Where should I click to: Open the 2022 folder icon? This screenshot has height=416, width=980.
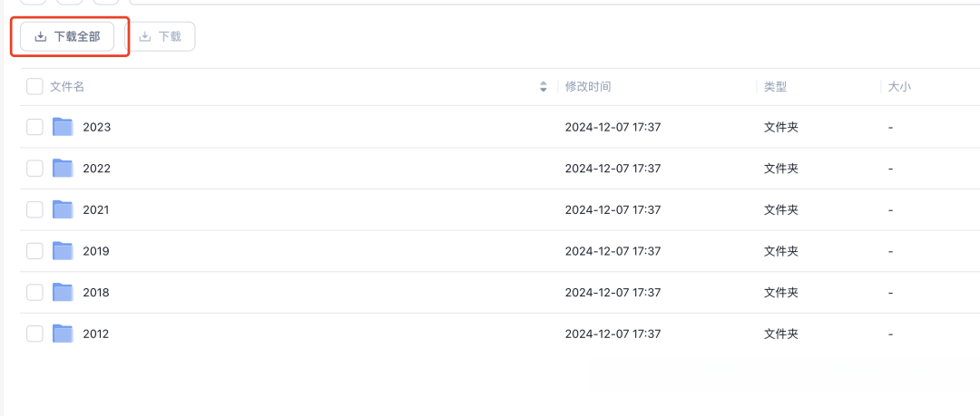tap(63, 168)
